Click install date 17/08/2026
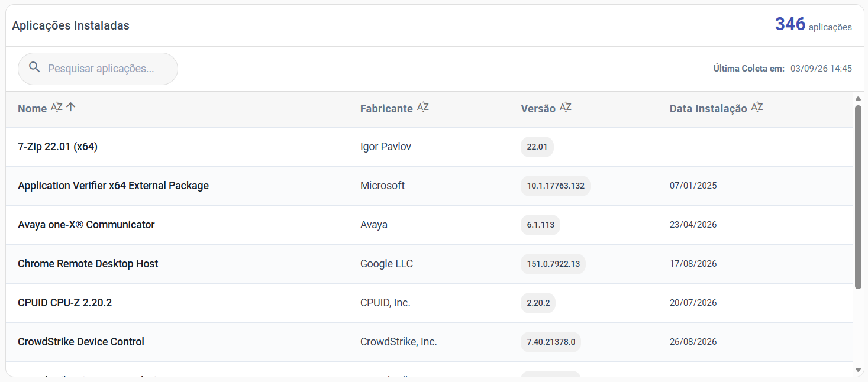This screenshot has width=868, height=382. (693, 264)
